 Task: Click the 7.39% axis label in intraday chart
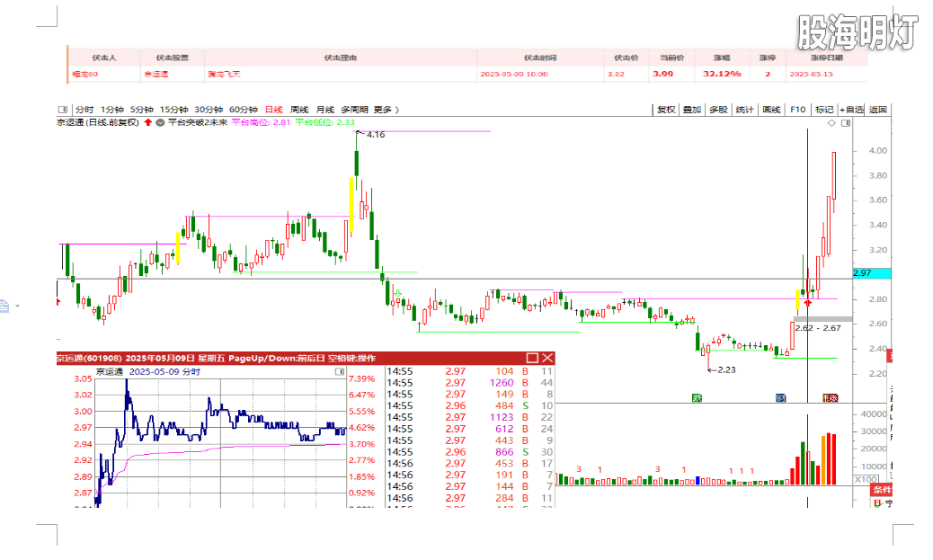point(361,378)
